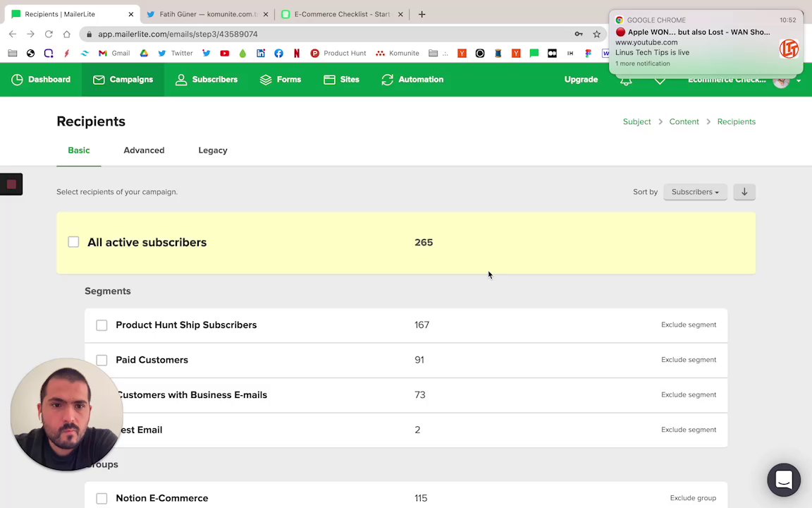
Task: Reverse sort order with arrow button
Action: click(x=744, y=192)
